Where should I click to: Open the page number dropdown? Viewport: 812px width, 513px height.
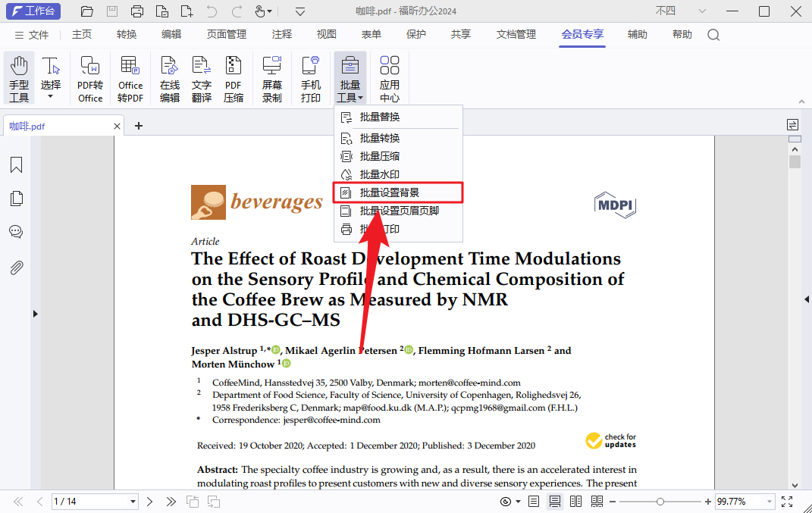(133, 502)
